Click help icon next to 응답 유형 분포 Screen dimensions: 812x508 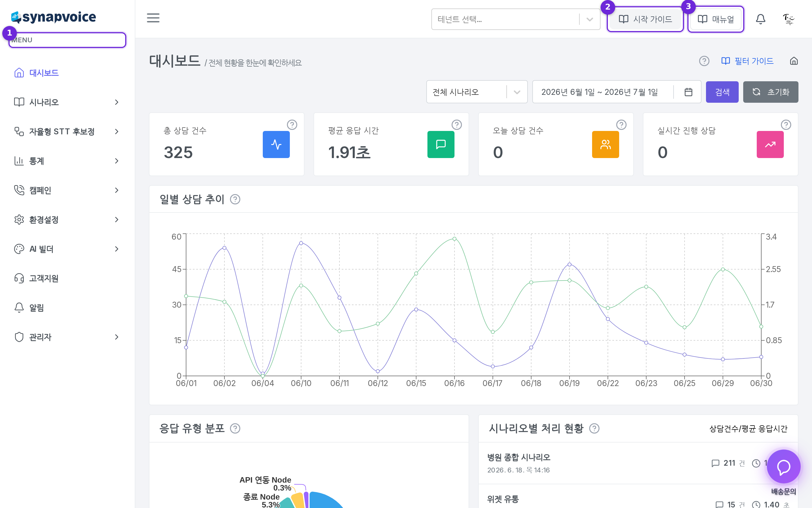tap(235, 428)
